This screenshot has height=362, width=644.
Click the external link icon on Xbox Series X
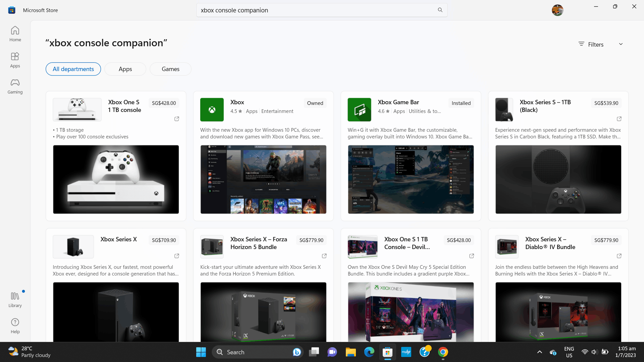[176, 256]
